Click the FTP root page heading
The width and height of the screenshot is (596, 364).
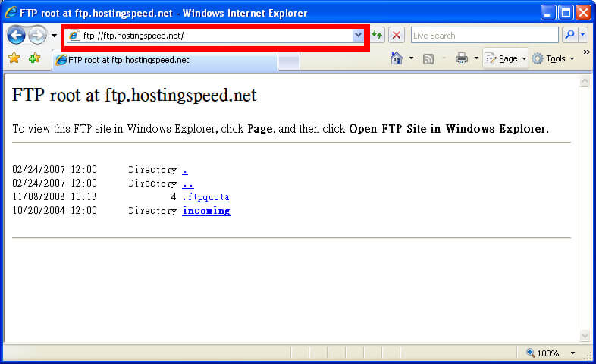[134, 95]
